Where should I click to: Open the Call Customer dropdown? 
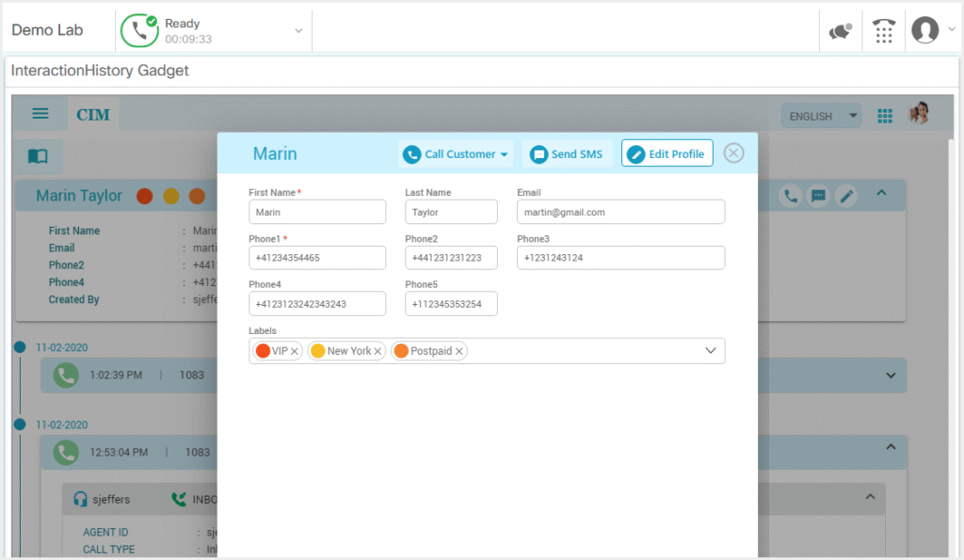tap(456, 153)
